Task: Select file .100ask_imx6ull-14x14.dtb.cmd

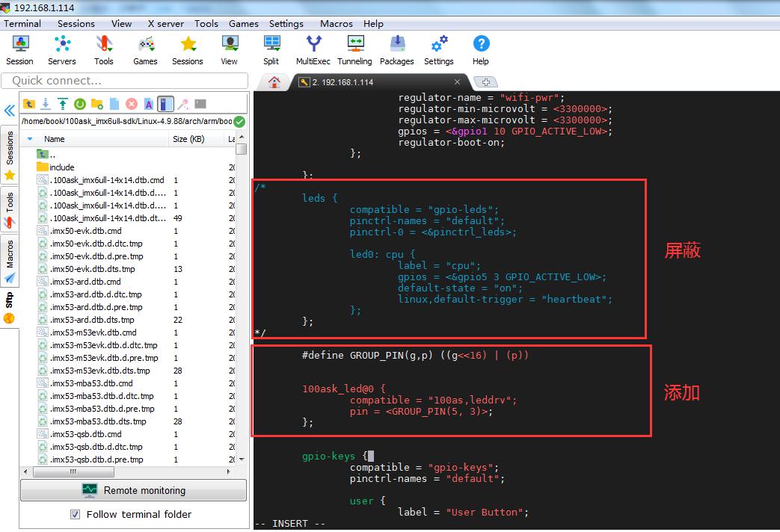Action: pyautogui.click(x=107, y=180)
